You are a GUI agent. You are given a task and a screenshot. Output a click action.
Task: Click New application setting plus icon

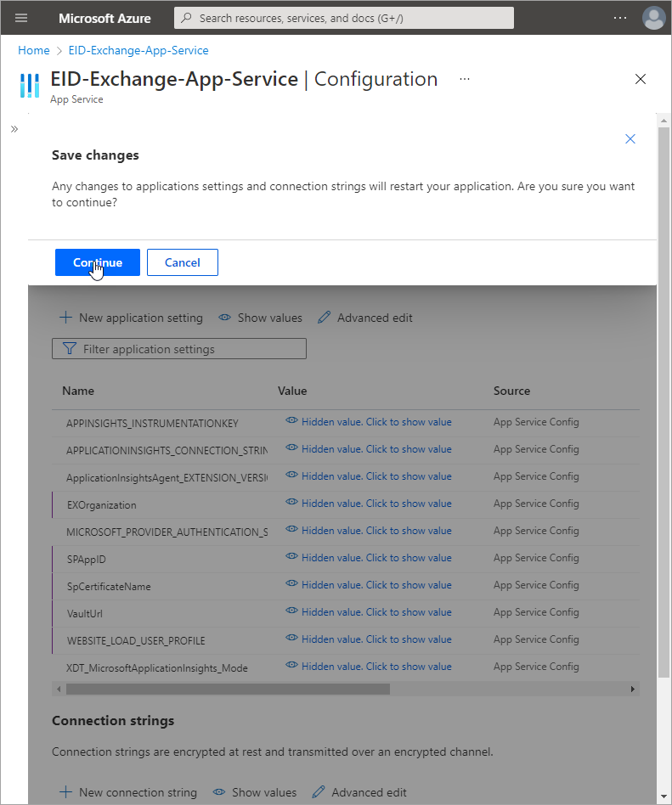65,318
